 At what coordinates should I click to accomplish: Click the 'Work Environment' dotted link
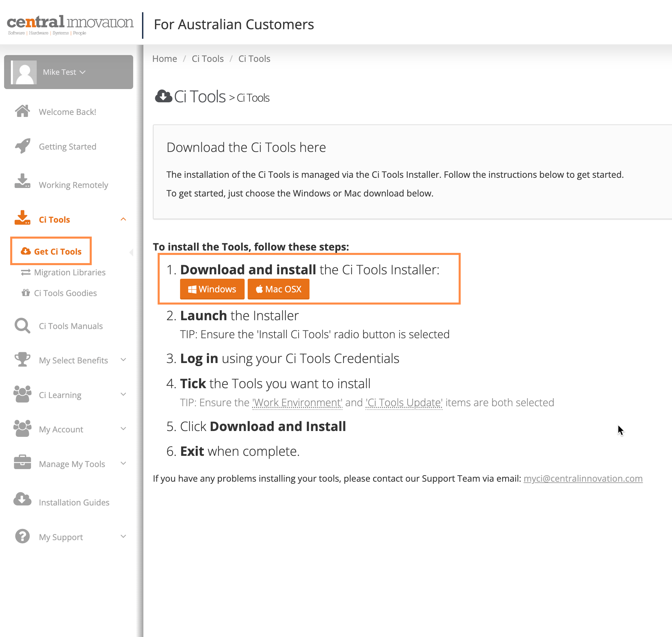pos(297,402)
